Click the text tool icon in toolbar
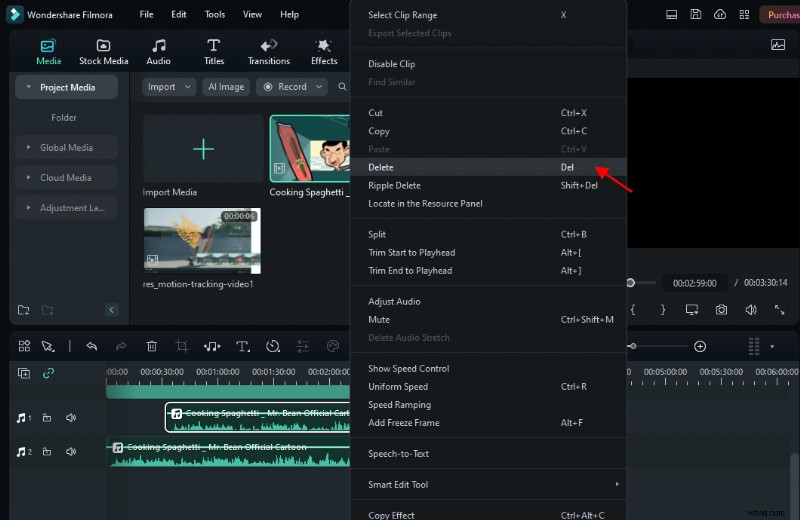The height and width of the screenshot is (520, 800). (243, 346)
